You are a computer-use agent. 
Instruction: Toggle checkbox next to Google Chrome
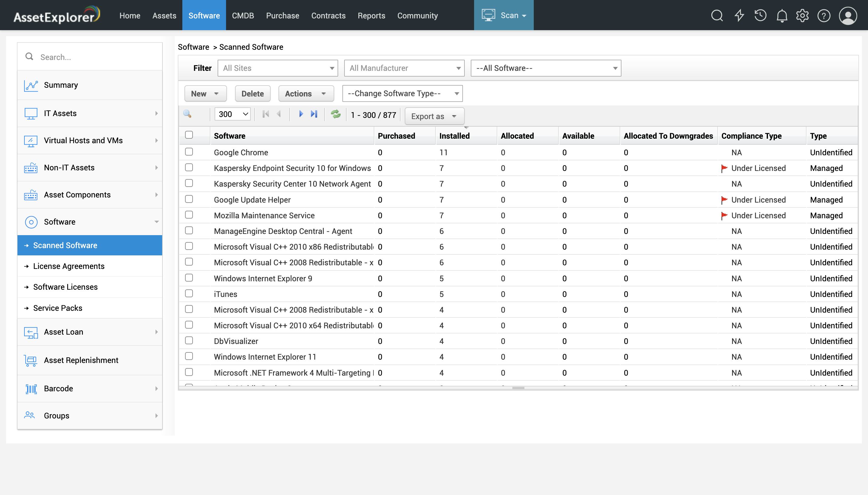(x=190, y=151)
